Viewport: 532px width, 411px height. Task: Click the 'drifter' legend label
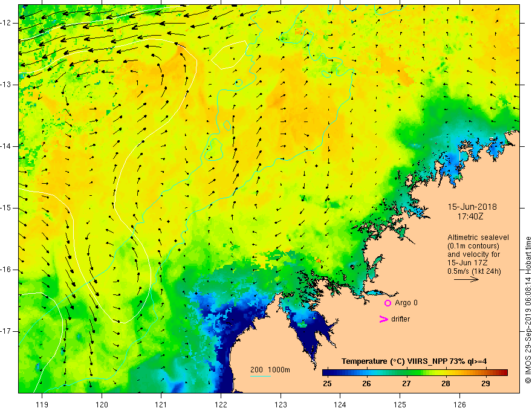(x=400, y=319)
